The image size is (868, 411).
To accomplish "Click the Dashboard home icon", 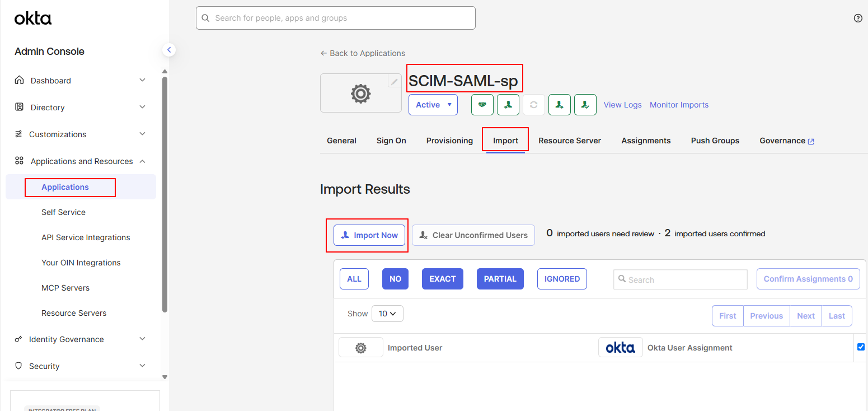I will (19, 80).
